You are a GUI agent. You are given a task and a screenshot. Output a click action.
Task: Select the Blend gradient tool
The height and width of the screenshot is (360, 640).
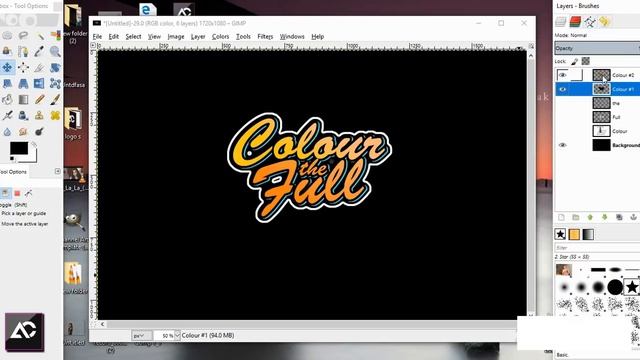(23, 99)
